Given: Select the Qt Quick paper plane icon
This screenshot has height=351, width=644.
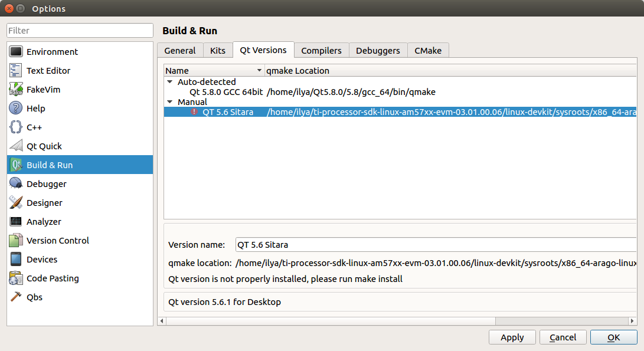Looking at the screenshot, I should [x=16, y=146].
